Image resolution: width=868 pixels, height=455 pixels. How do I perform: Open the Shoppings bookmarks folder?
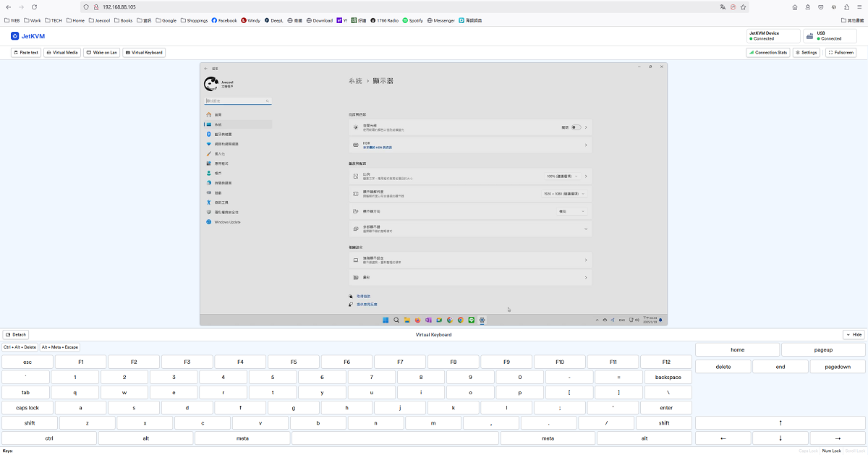[194, 20]
